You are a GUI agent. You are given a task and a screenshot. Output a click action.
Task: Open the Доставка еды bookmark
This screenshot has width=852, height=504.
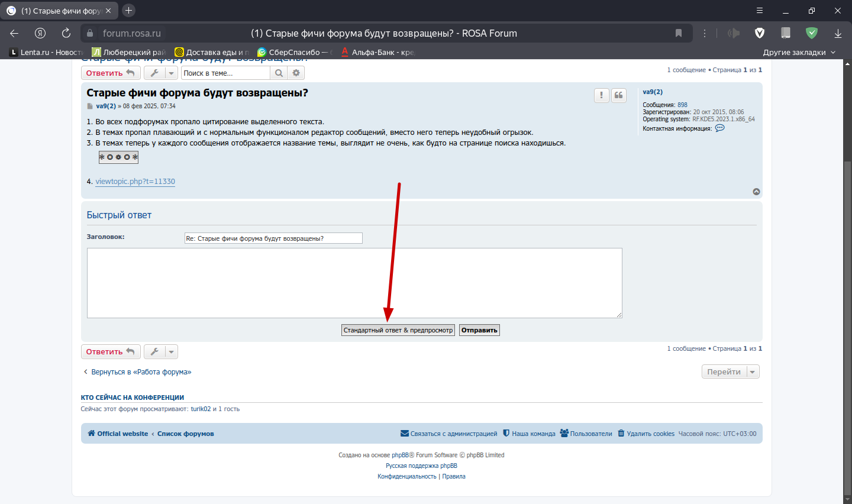coord(212,52)
